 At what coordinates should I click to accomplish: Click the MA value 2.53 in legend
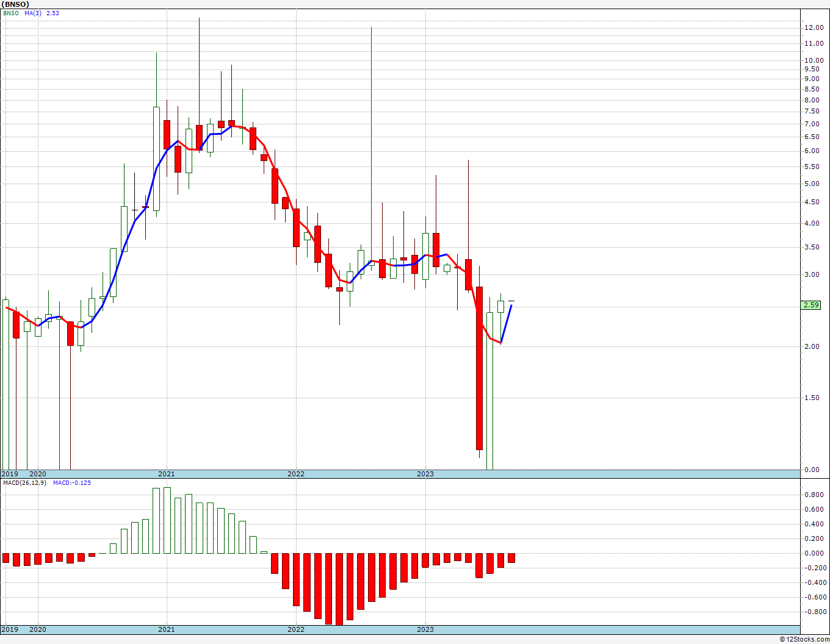pos(52,13)
